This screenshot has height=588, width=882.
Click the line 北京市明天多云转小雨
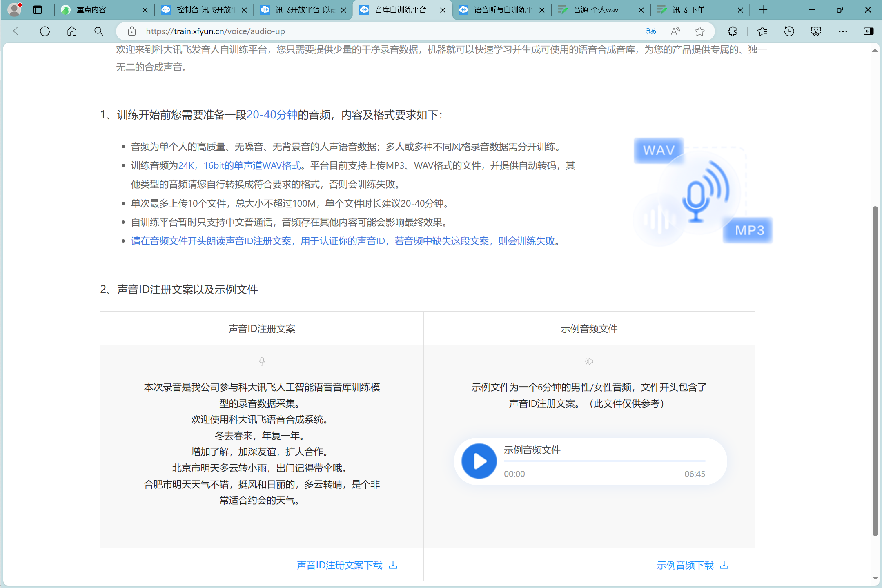(262, 468)
